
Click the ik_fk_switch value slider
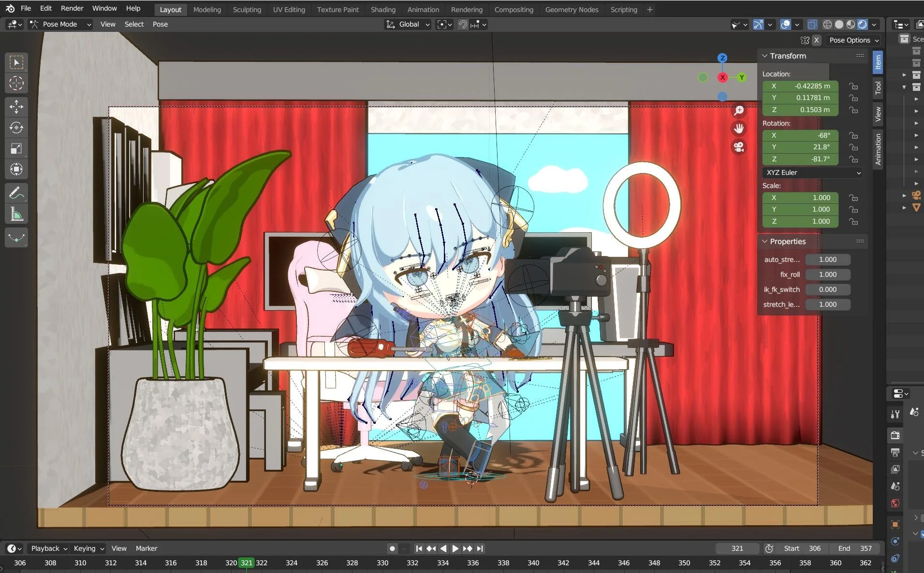pos(827,289)
